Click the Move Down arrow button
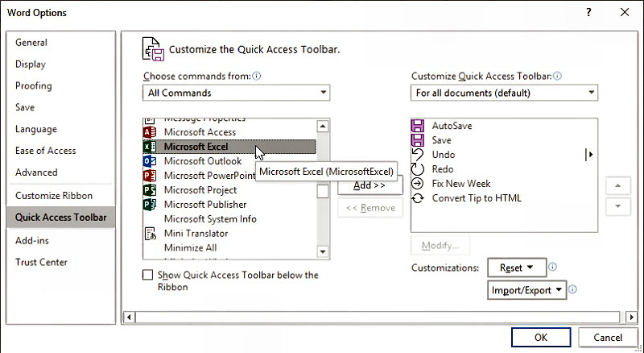The image size is (644, 353). pyautogui.click(x=618, y=206)
